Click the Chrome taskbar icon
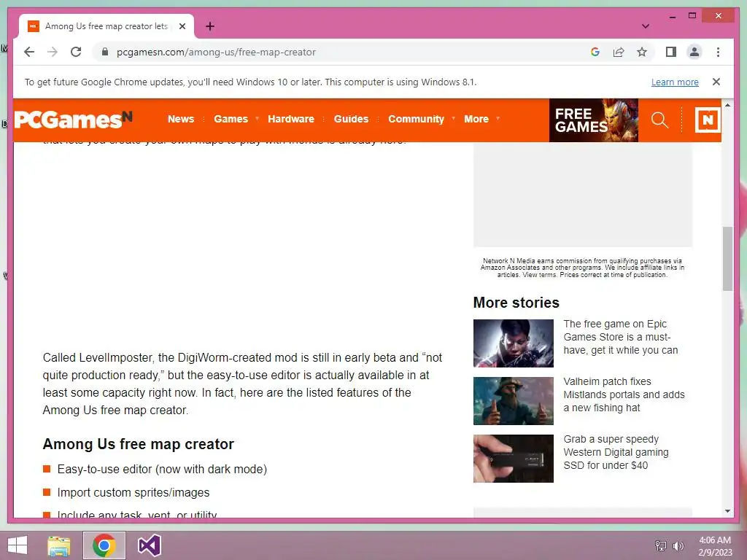747x560 pixels. pyautogui.click(x=104, y=545)
